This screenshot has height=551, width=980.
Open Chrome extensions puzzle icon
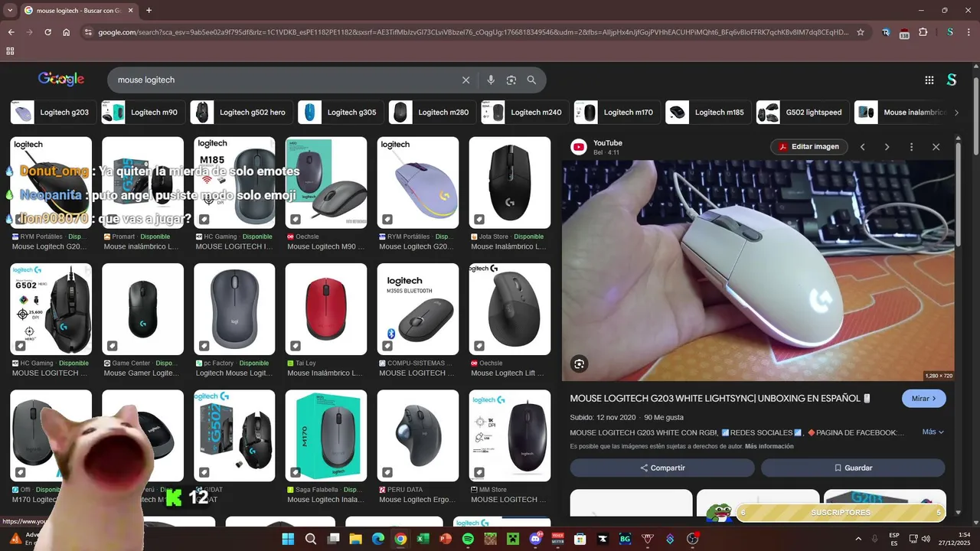(x=923, y=32)
